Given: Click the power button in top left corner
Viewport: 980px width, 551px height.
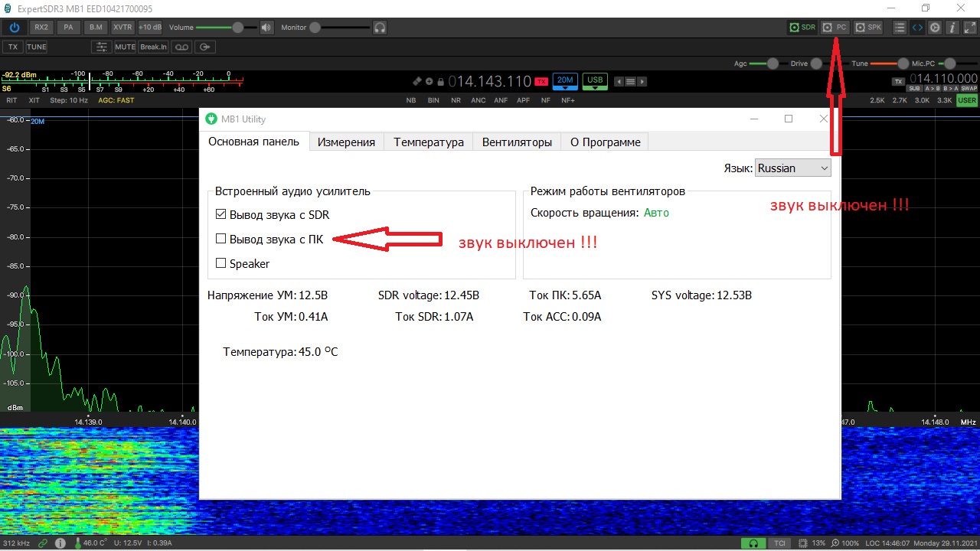Looking at the screenshot, I should click(x=15, y=27).
